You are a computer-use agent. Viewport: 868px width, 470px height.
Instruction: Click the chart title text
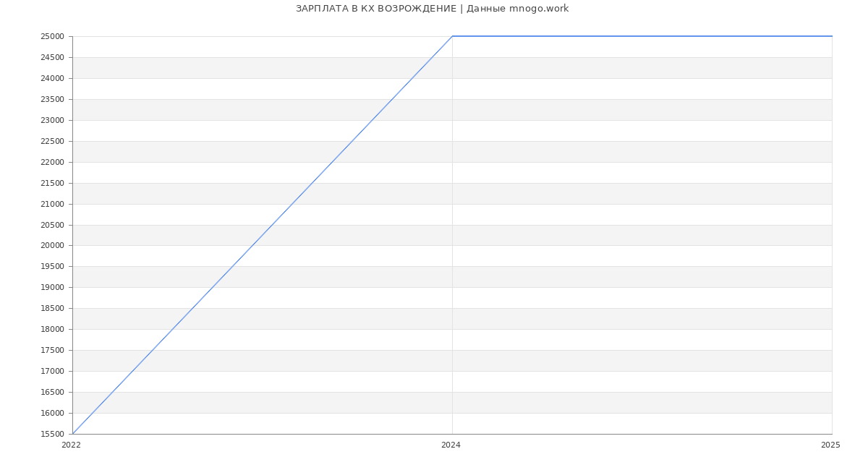[432, 9]
